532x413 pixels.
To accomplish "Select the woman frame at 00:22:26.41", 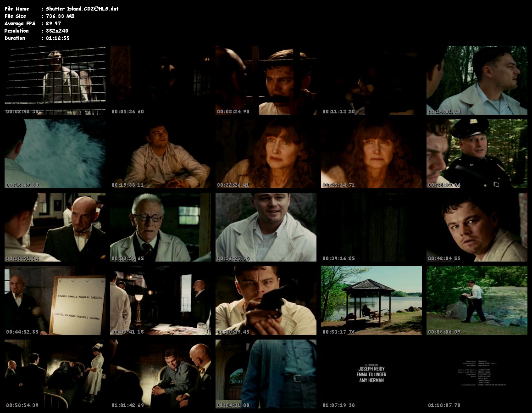I will [x=266, y=154].
